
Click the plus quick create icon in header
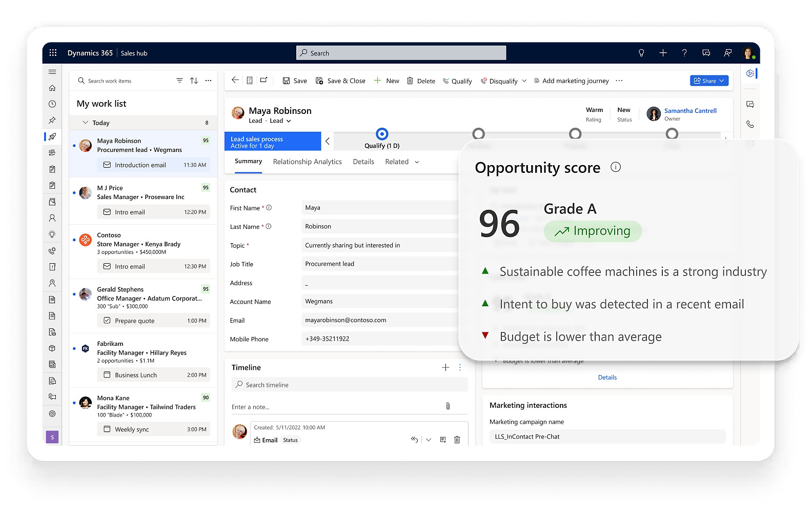pyautogui.click(x=663, y=53)
